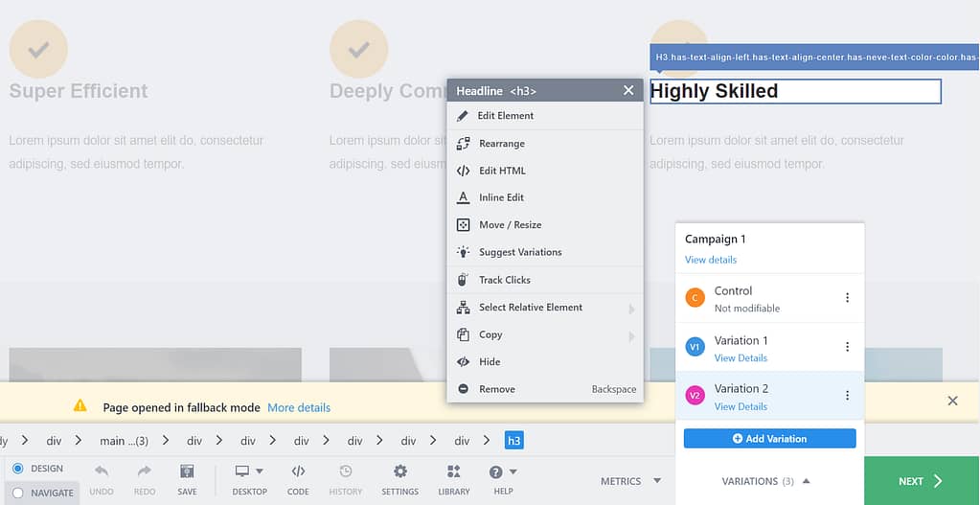The height and width of the screenshot is (505, 980).
Task: Click the Remove minus-circle icon
Action: (x=463, y=389)
